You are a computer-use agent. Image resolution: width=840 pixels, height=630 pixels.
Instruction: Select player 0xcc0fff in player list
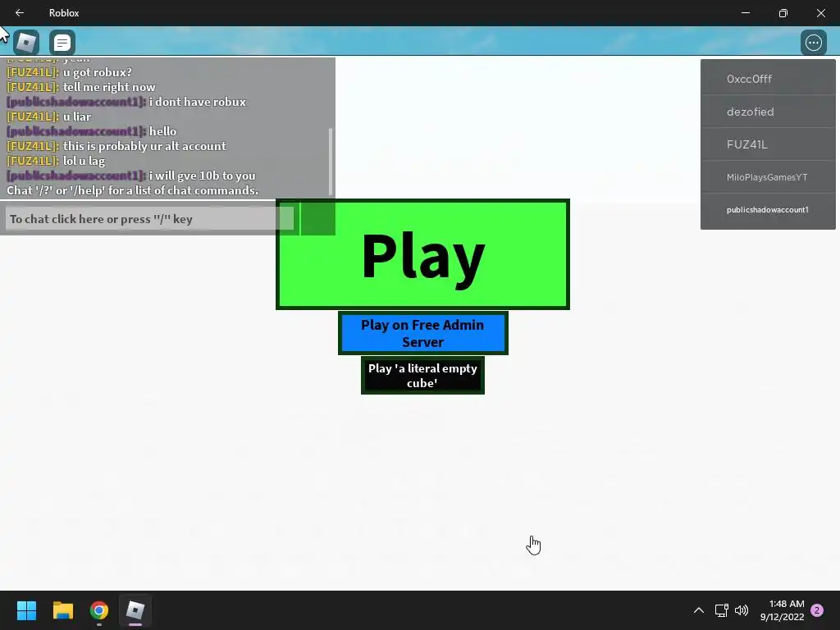pyautogui.click(x=768, y=79)
